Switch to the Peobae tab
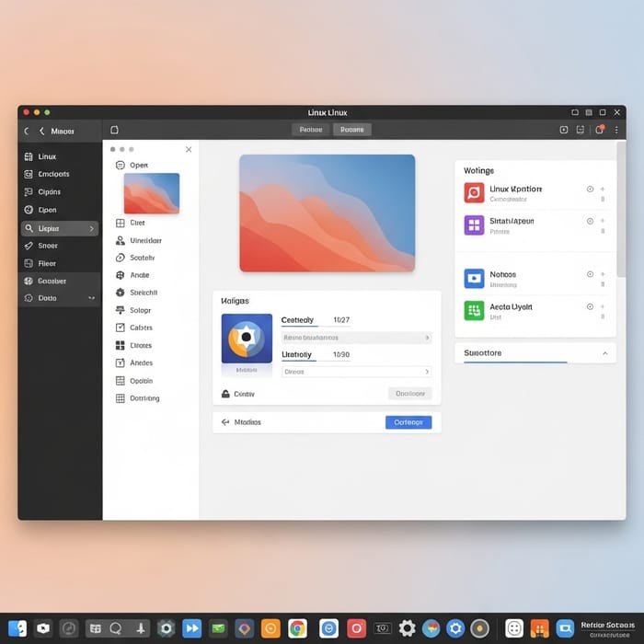The image size is (644, 644). tap(311, 130)
